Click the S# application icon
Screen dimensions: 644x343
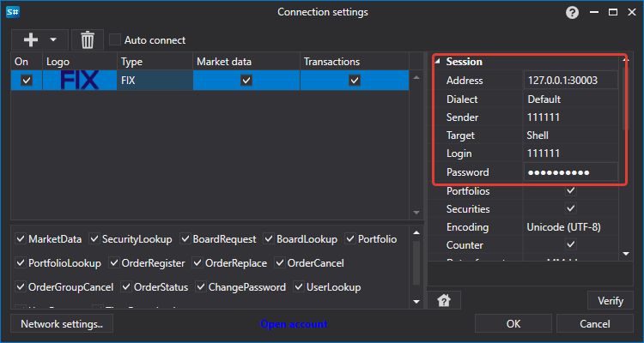(x=13, y=12)
